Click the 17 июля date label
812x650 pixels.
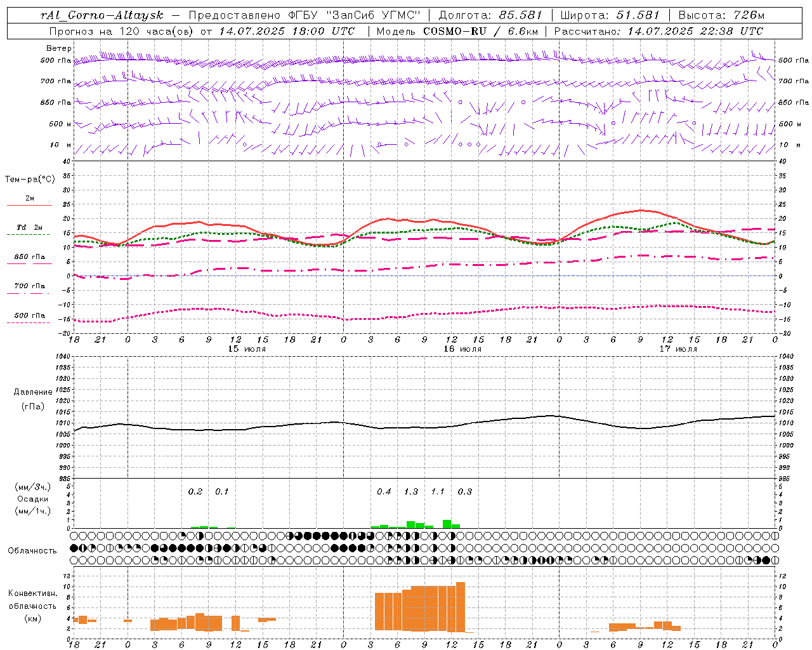[678, 349]
